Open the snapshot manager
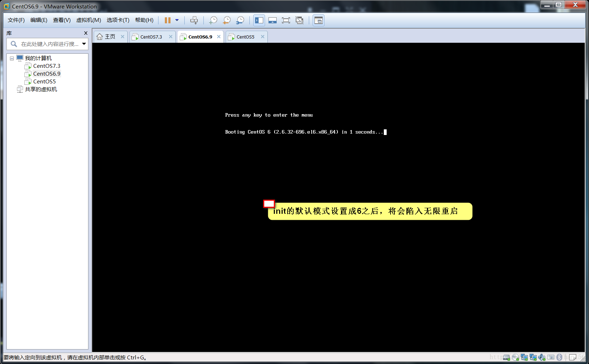 (240, 20)
